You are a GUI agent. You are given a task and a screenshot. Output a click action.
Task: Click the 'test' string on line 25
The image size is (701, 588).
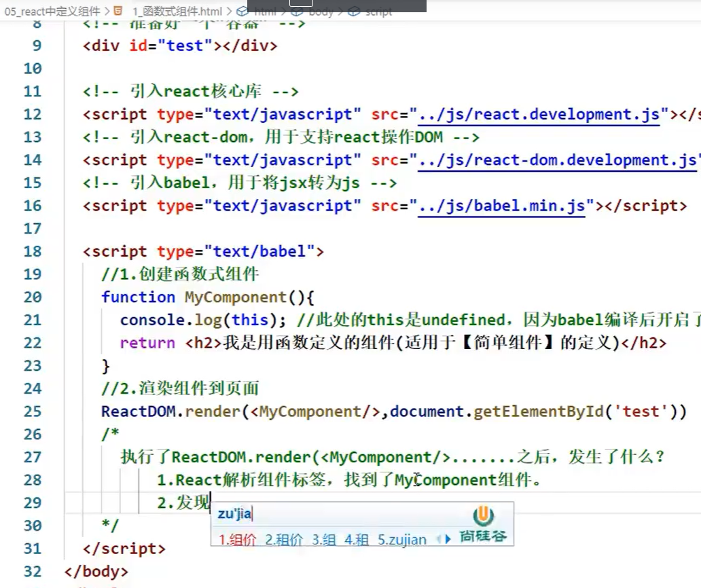coord(641,411)
